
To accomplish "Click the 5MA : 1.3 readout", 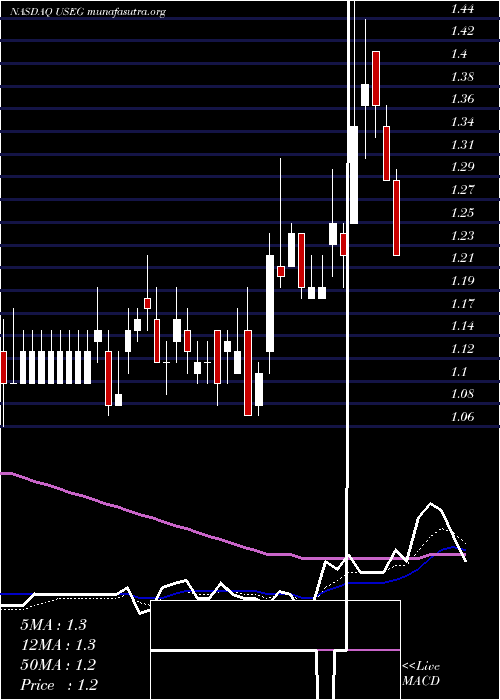I will click(53, 625).
